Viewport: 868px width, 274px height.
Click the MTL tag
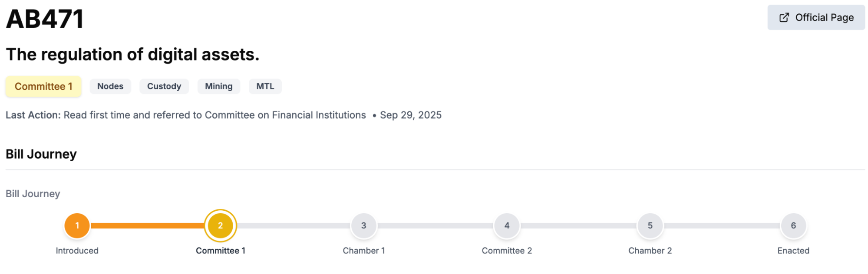pos(265,86)
